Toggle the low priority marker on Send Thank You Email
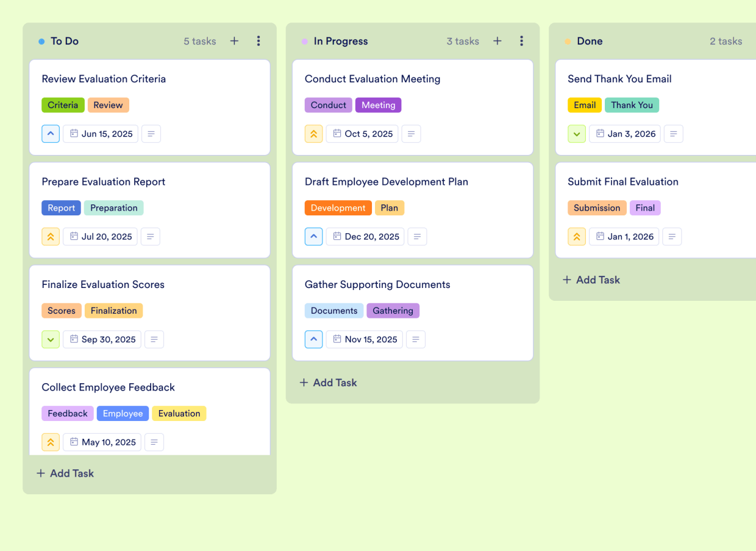This screenshot has height=551, width=756. coord(577,134)
